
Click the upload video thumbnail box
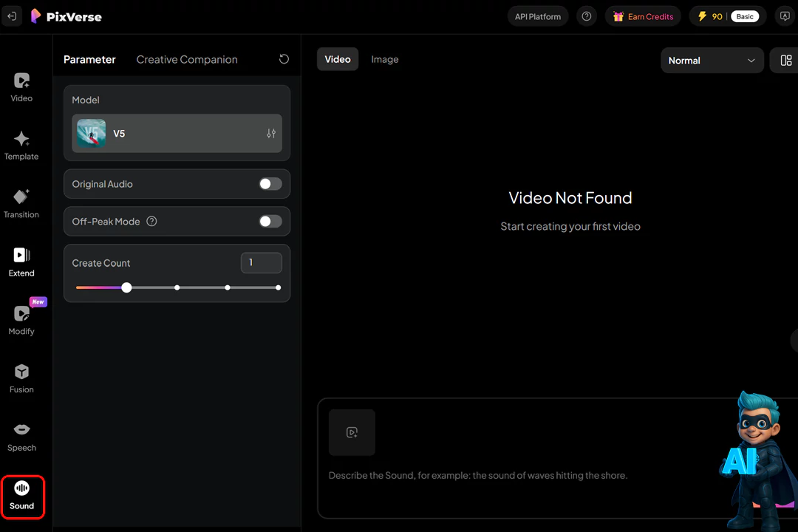pyautogui.click(x=352, y=432)
